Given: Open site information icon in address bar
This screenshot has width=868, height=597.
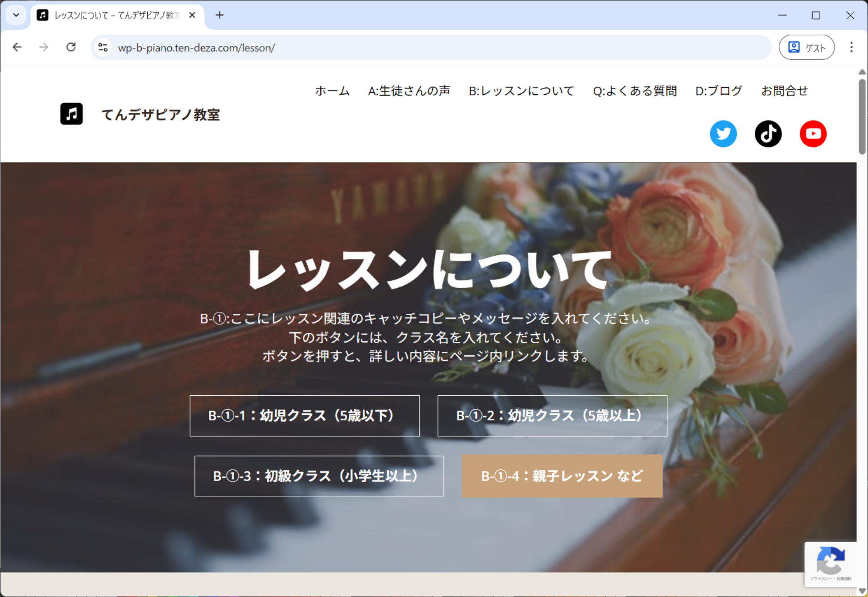Looking at the screenshot, I should coord(103,47).
